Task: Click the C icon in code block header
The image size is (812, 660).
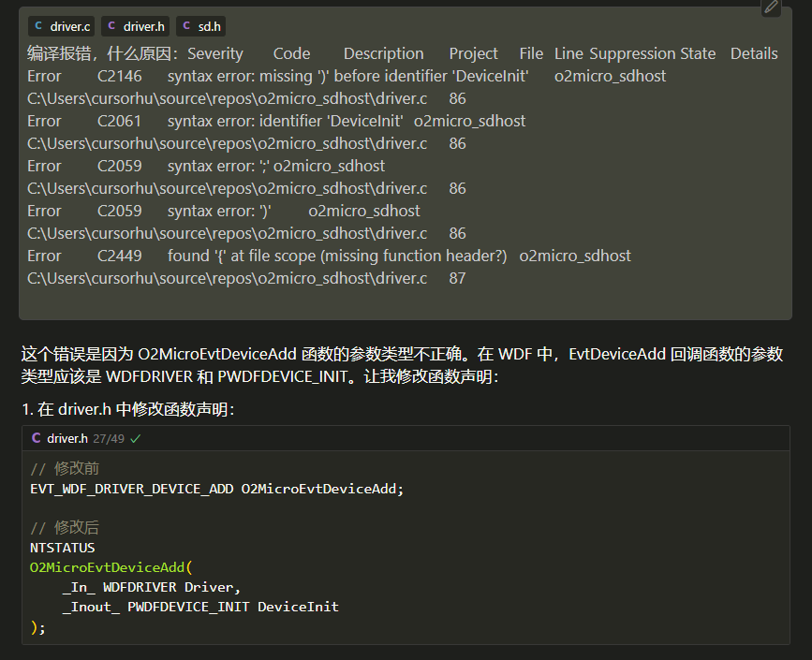Action: (37, 438)
